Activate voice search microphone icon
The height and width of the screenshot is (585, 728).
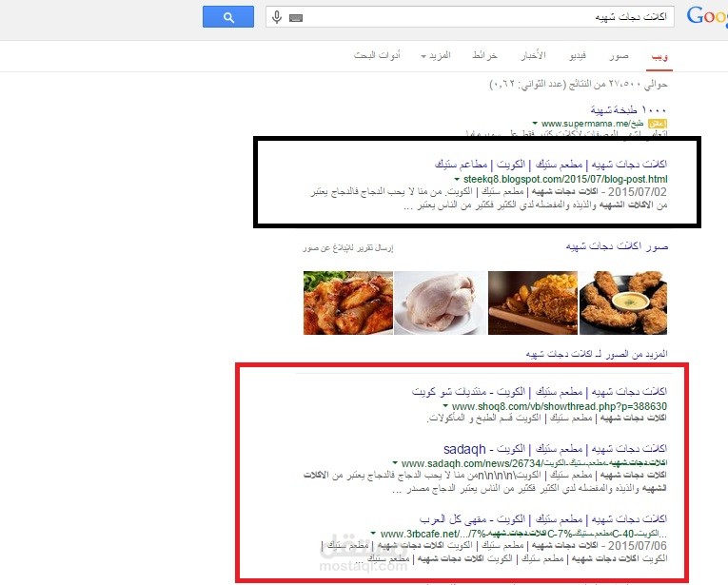(277, 17)
